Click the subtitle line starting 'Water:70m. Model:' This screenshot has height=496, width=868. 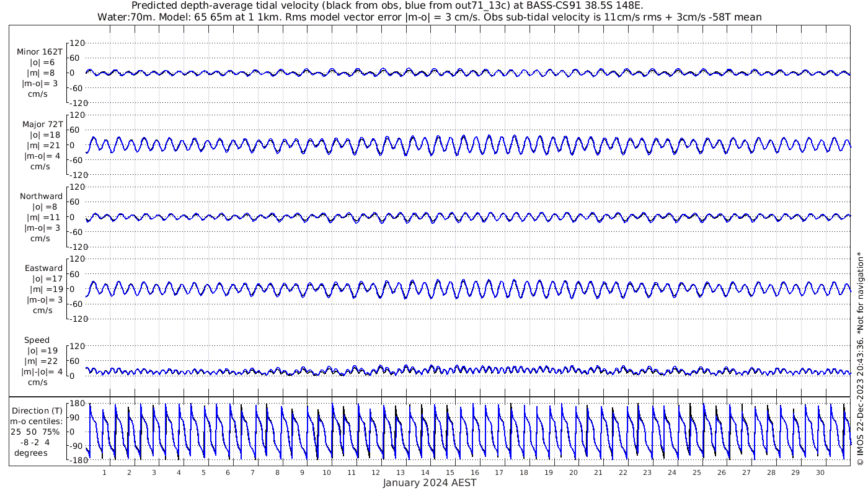point(430,17)
